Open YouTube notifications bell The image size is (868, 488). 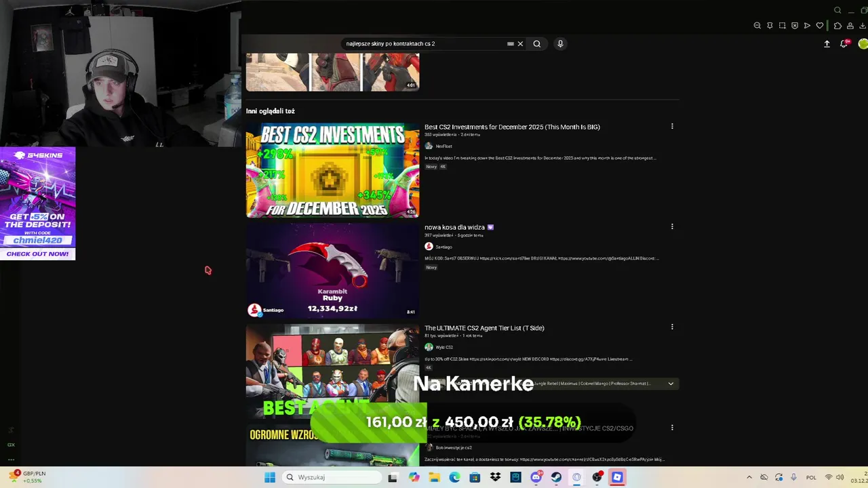(x=844, y=43)
